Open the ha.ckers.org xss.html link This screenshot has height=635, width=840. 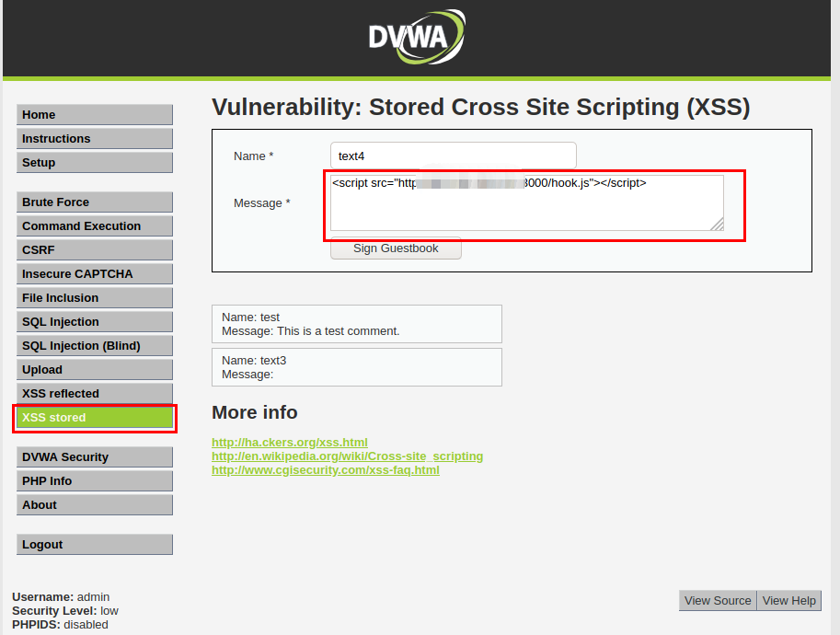(x=289, y=442)
